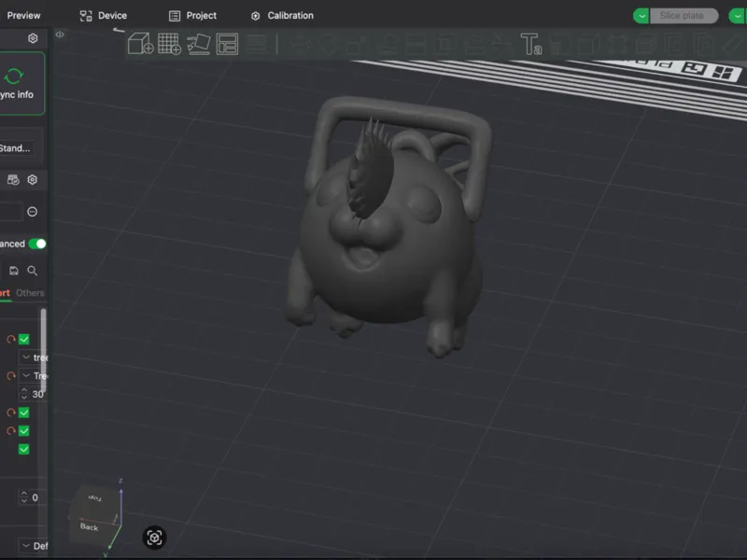Click the Arrange all objects icon
The height and width of the screenshot is (560, 747).
point(227,44)
